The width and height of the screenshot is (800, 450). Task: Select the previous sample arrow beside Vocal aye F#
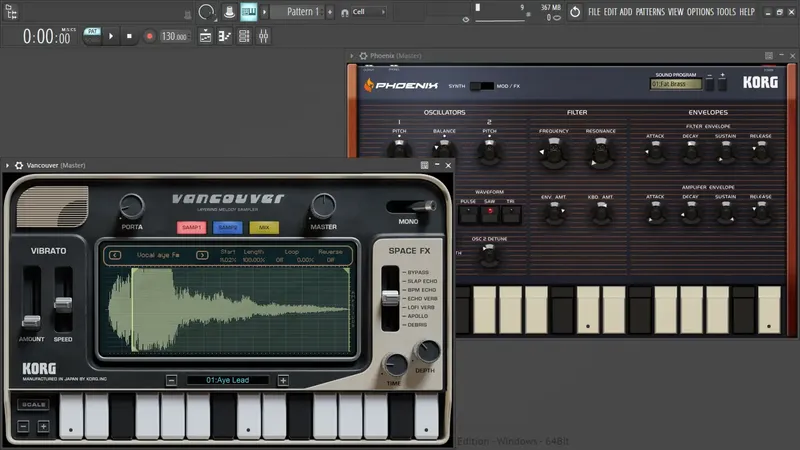(115, 255)
